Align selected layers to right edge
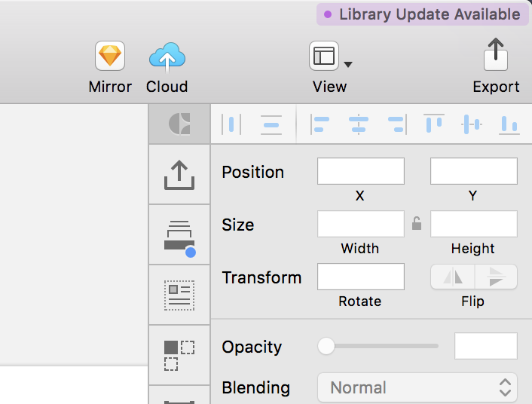 pos(397,124)
